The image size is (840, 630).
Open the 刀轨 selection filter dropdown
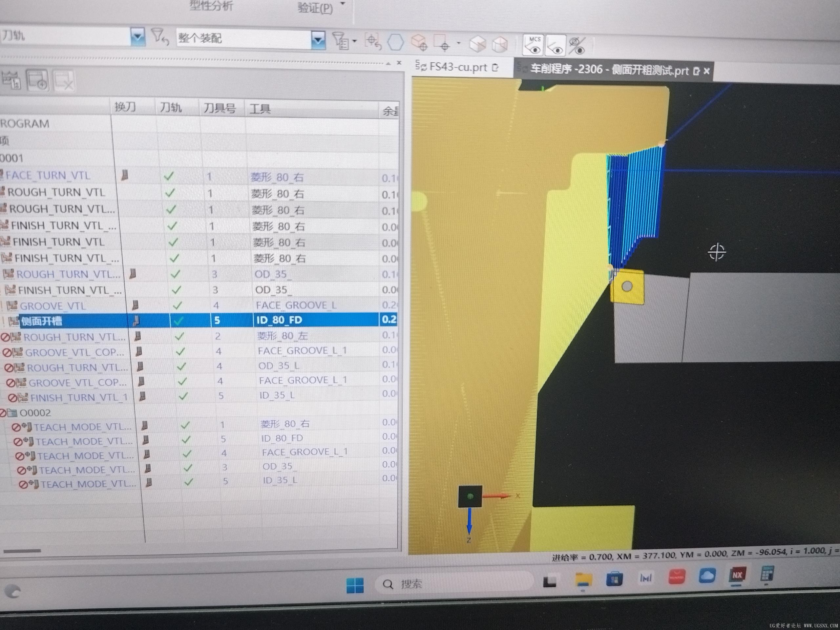click(137, 36)
